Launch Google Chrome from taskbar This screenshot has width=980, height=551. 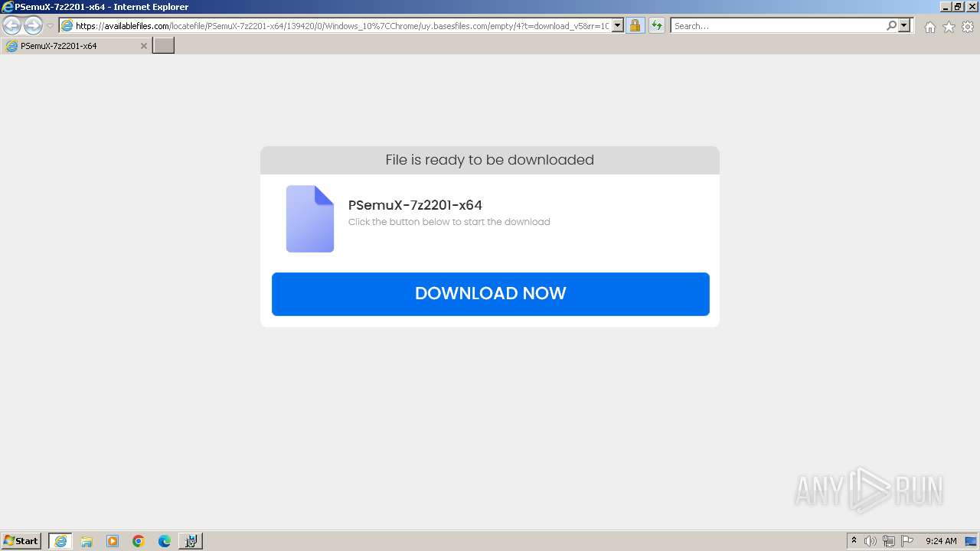pos(139,541)
